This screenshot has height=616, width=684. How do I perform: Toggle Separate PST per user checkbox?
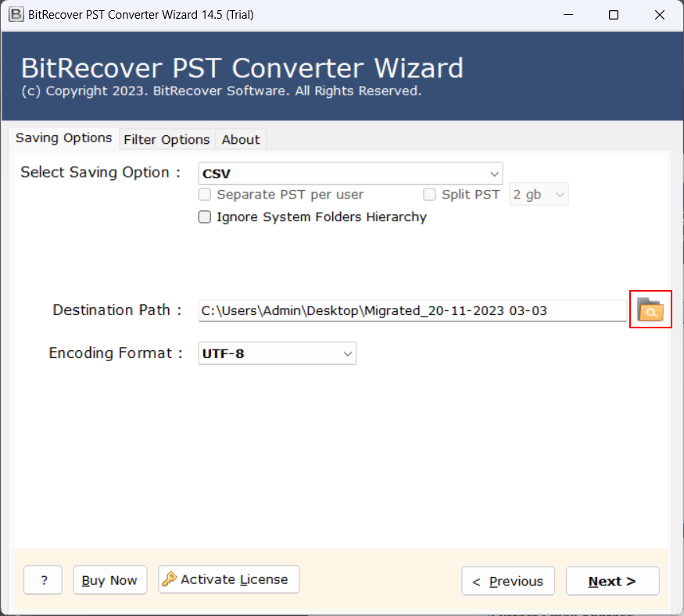click(205, 194)
